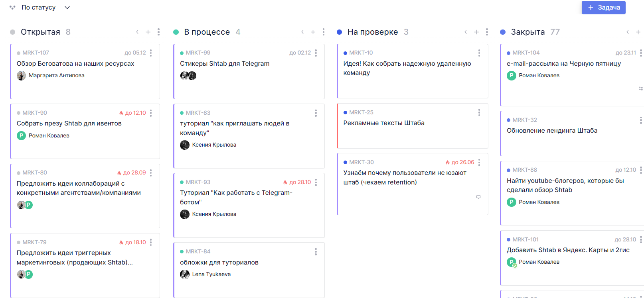Collapse the Открытая column with arrow
This screenshot has height=298, width=644.
[137, 32]
